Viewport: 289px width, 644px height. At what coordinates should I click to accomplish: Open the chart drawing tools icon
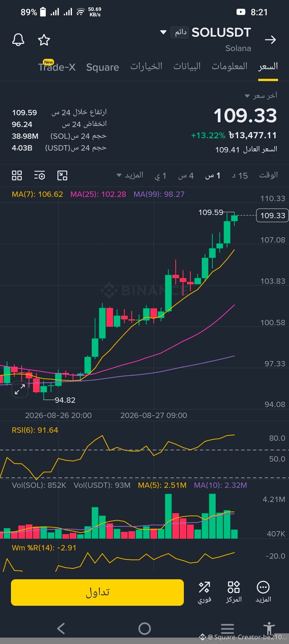62,175
